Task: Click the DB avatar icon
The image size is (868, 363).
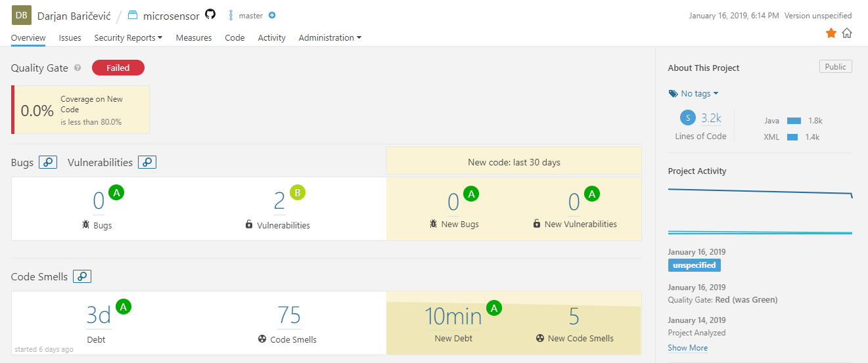Action: (x=22, y=14)
